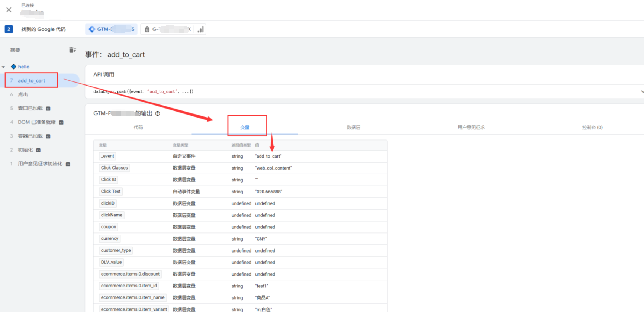Click the clear summary list icon
The image size is (644, 312).
click(x=72, y=50)
